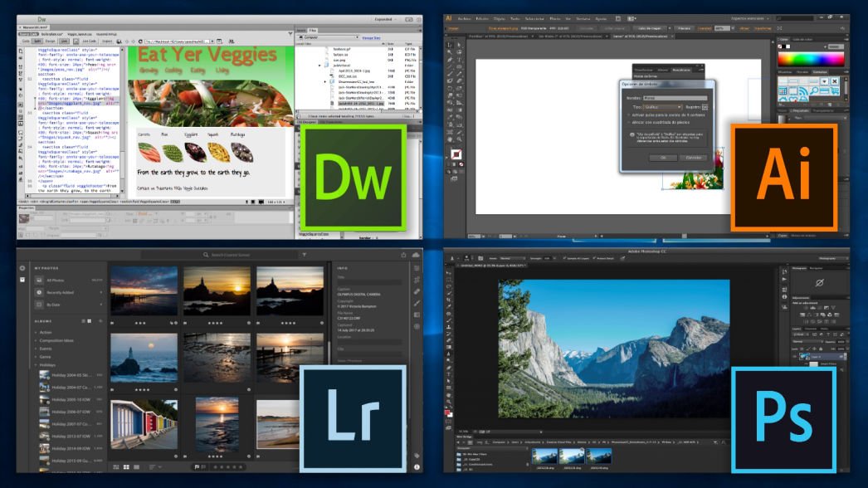The width and height of the screenshot is (868, 488).
Task: Select Photoshop foreground color swatch
Action: (449, 410)
